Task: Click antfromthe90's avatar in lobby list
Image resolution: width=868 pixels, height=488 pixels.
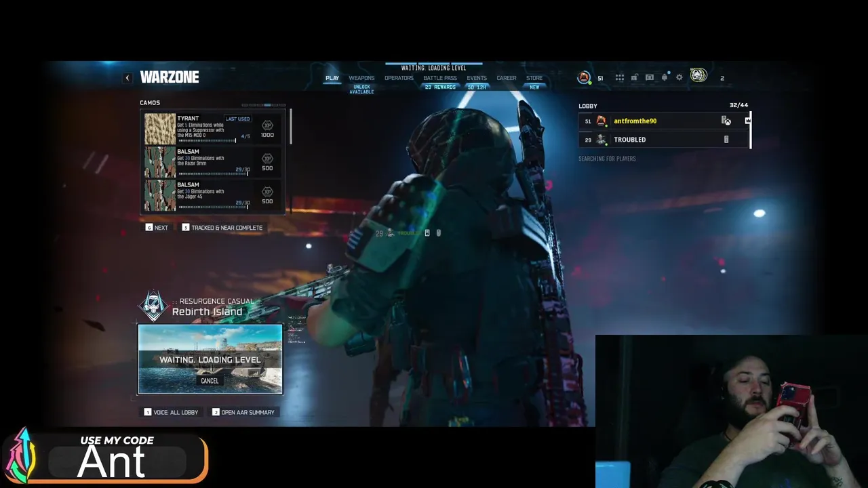Action: pyautogui.click(x=601, y=121)
